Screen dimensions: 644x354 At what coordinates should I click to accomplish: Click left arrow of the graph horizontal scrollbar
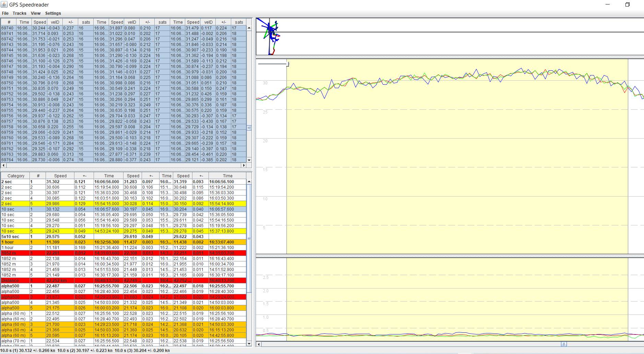[259, 344]
